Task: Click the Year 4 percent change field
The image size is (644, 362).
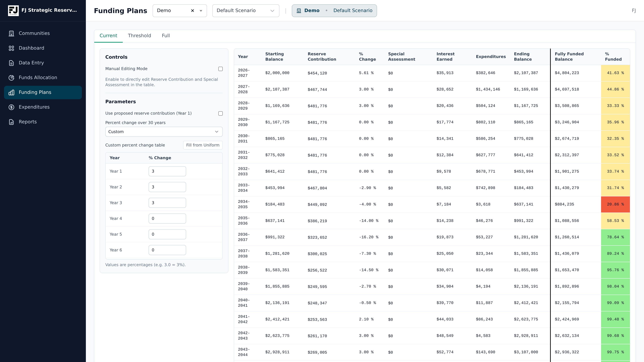Action: (167, 219)
